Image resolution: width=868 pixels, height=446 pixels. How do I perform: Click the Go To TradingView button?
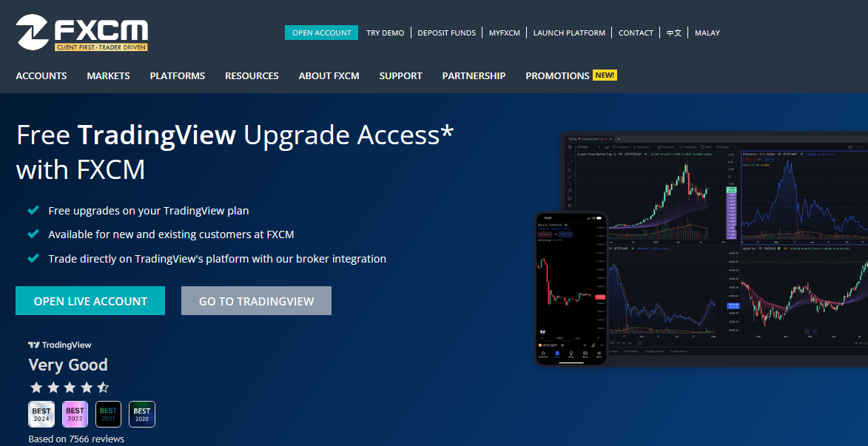tap(256, 300)
